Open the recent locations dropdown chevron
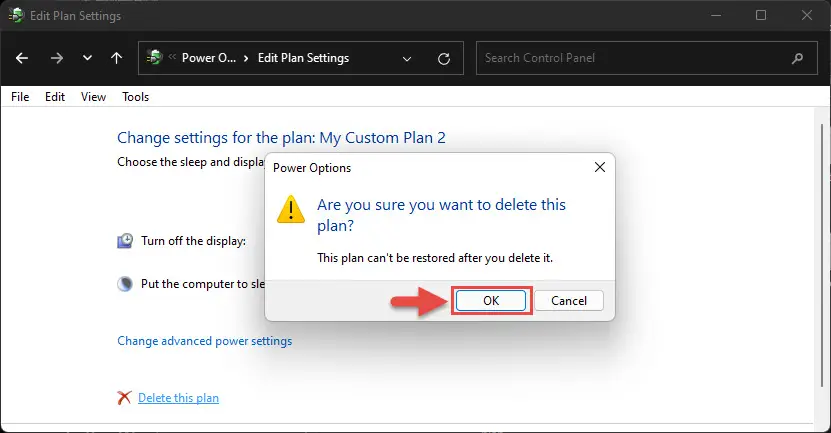The height and width of the screenshot is (433, 831). (x=87, y=58)
